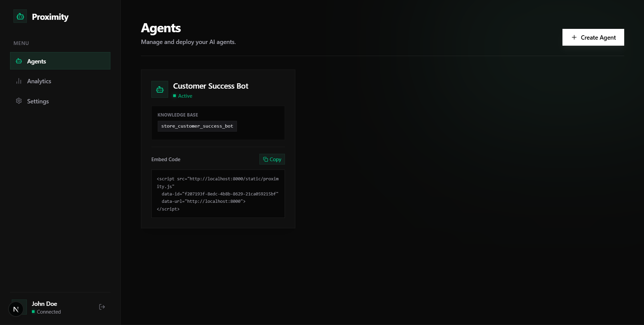Copy the embed code
The width and height of the screenshot is (644, 325).
(x=272, y=159)
